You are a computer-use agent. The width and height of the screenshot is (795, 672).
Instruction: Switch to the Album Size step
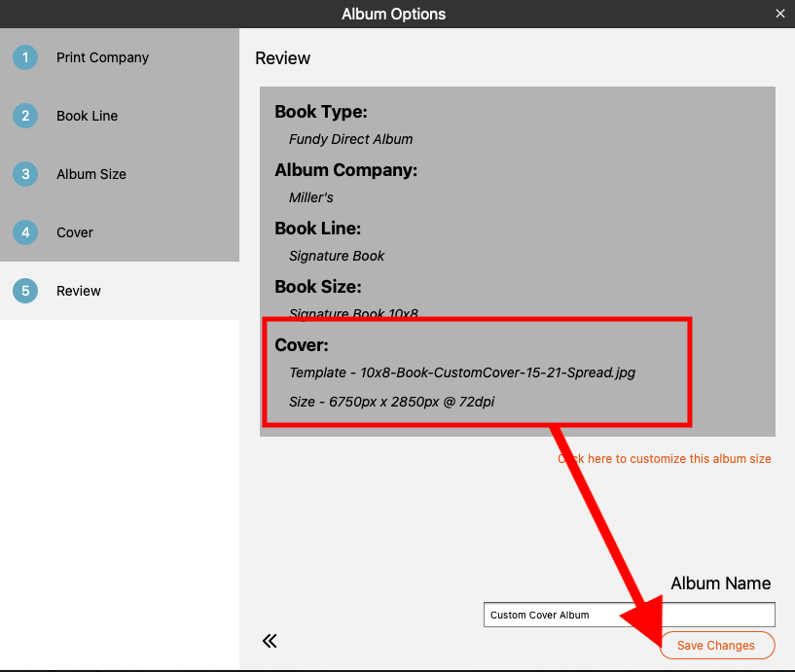119,174
